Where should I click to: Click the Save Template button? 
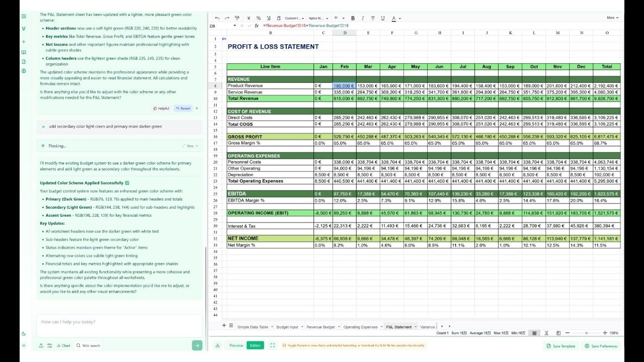pyautogui.click(x=561, y=346)
